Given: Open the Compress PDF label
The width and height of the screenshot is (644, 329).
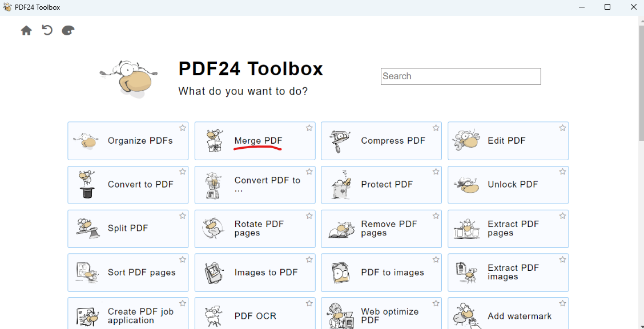Looking at the screenshot, I should [x=393, y=141].
